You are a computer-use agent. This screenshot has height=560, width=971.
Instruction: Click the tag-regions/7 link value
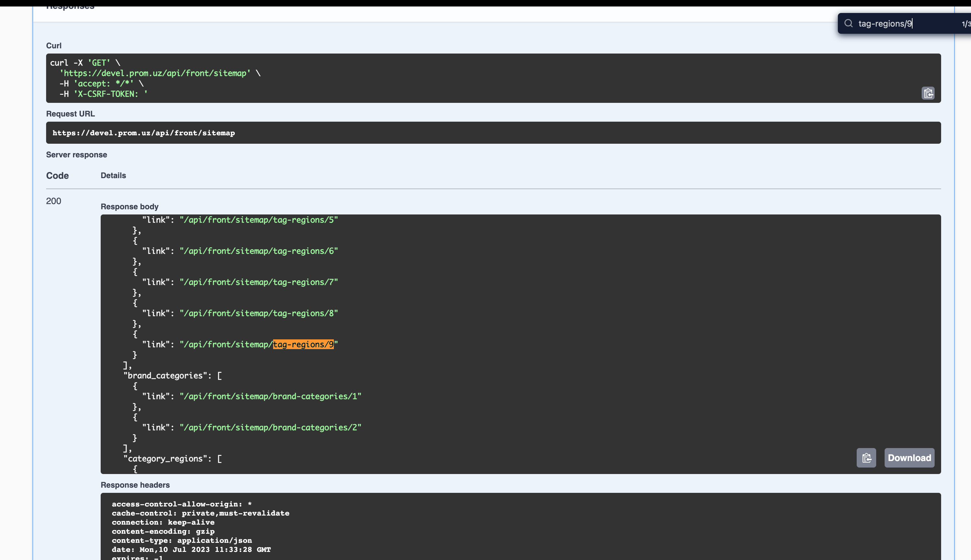pos(259,282)
